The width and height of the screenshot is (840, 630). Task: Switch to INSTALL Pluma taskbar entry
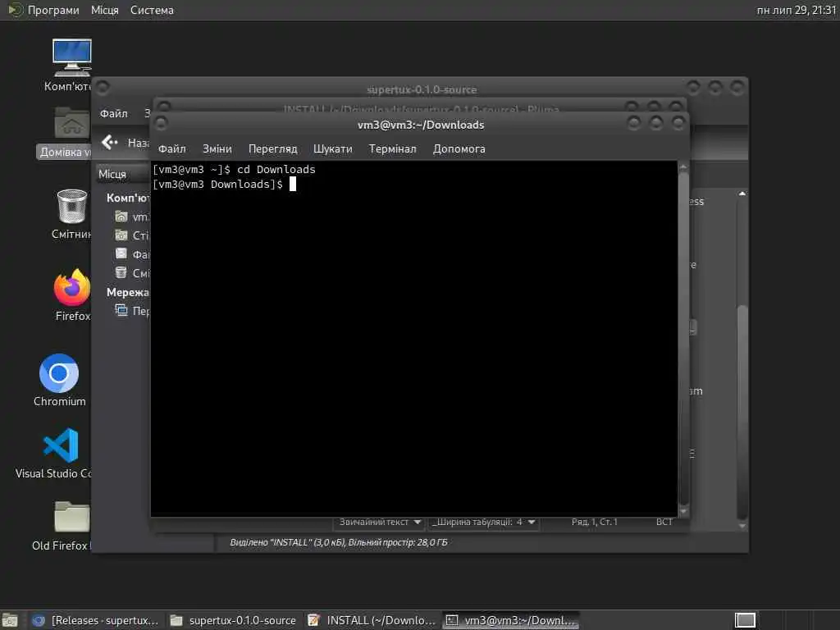(x=372, y=620)
